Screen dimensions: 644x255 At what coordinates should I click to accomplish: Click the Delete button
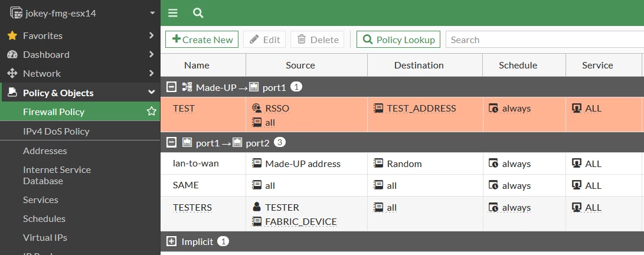[x=318, y=40]
